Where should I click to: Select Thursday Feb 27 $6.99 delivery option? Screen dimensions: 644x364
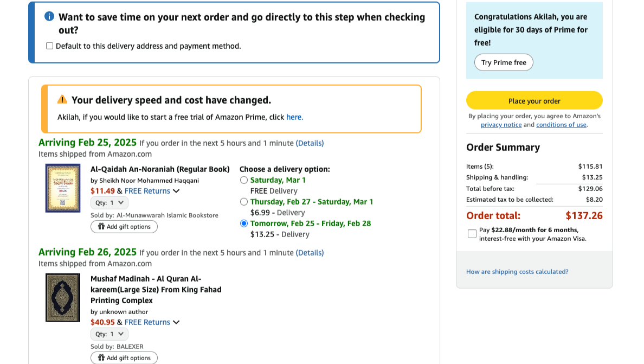click(244, 202)
